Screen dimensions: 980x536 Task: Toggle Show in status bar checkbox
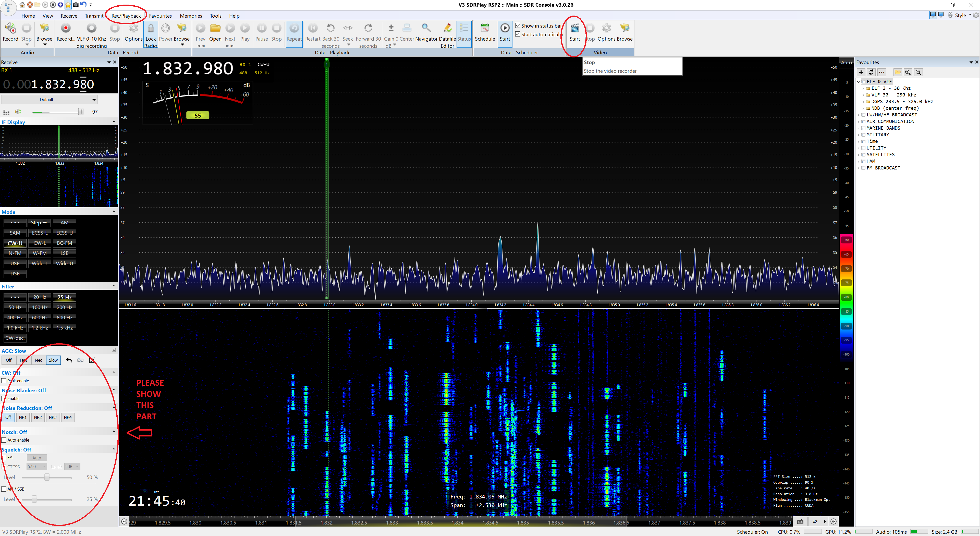click(518, 26)
